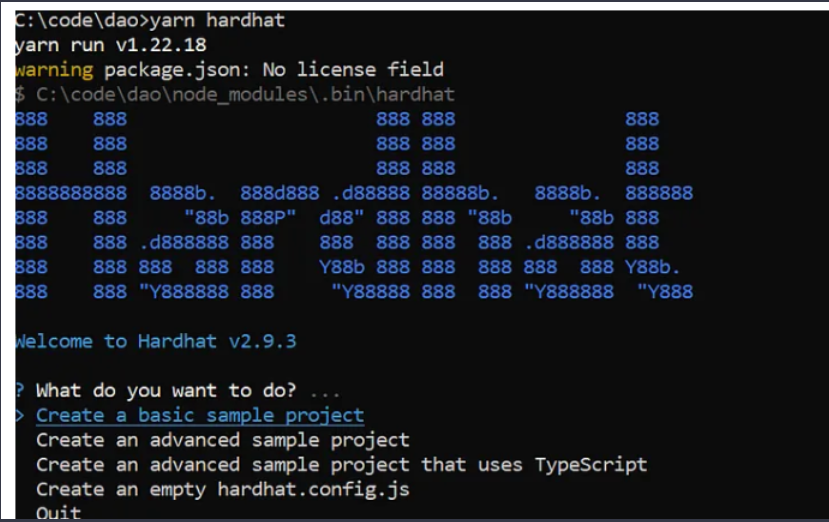Select "Create an empty hardhat.config.js"
Screen dimensions: 829x522
pyautogui.click(x=223, y=490)
